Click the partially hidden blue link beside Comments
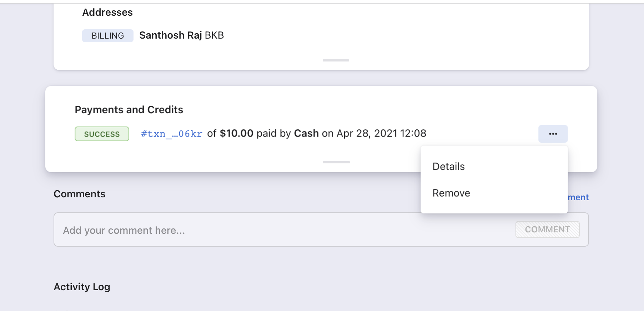The width and height of the screenshot is (644, 311). [578, 197]
